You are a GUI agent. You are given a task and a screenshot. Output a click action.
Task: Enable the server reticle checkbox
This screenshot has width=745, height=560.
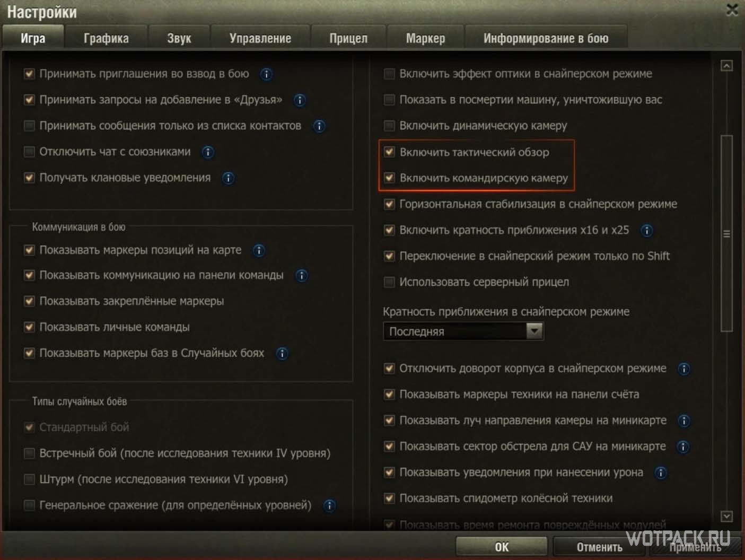pyautogui.click(x=390, y=282)
